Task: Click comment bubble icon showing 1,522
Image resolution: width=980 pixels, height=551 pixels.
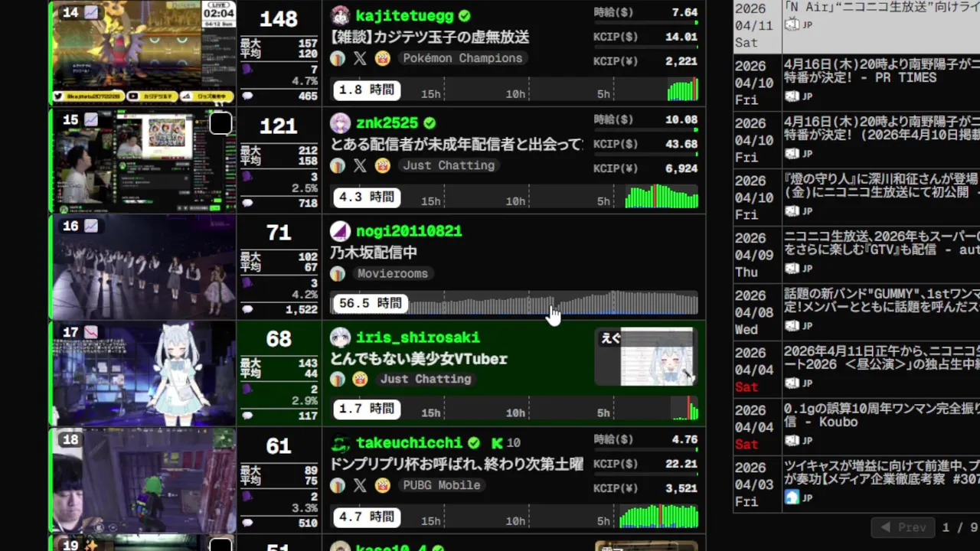Action: pos(247,309)
